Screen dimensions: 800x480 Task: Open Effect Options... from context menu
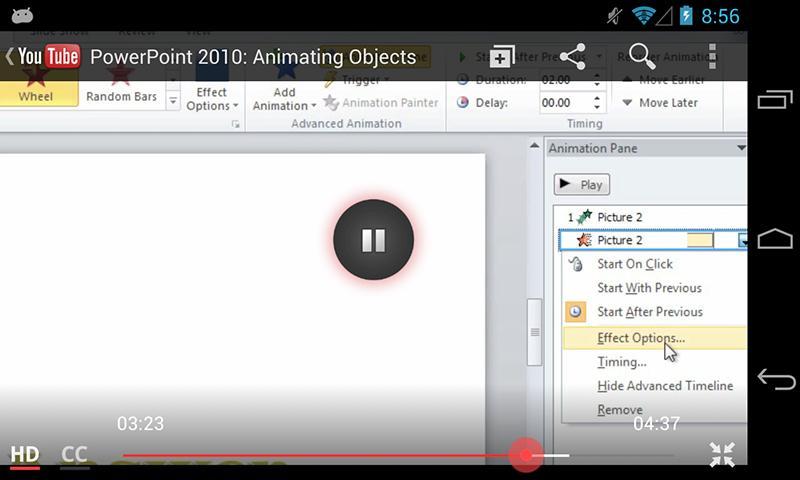[655, 338]
